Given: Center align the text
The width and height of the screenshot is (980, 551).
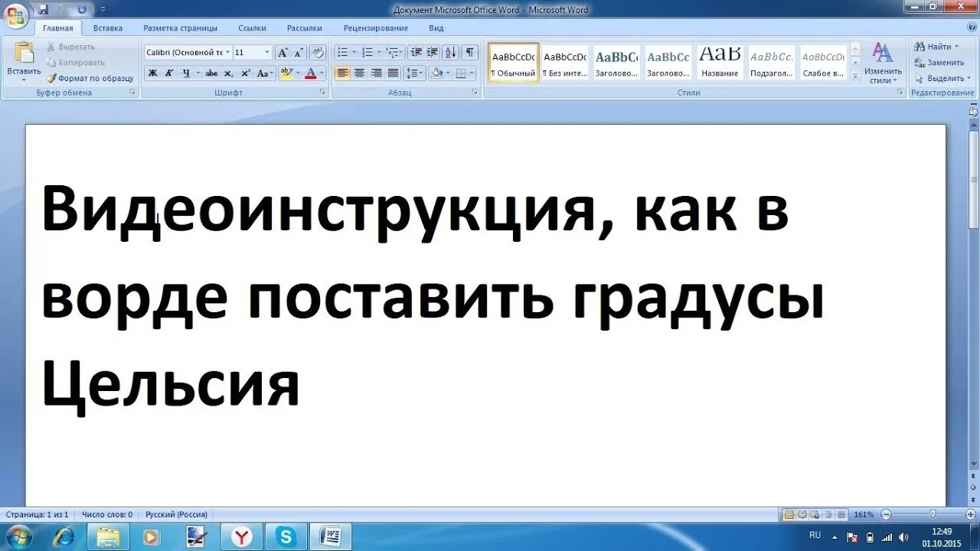Looking at the screenshot, I should tap(360, 73).
